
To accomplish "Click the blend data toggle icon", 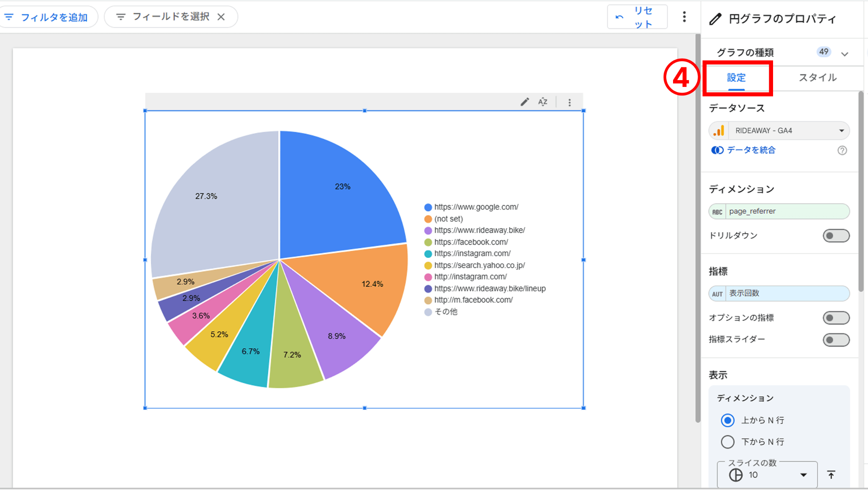I will coord(717,150).
